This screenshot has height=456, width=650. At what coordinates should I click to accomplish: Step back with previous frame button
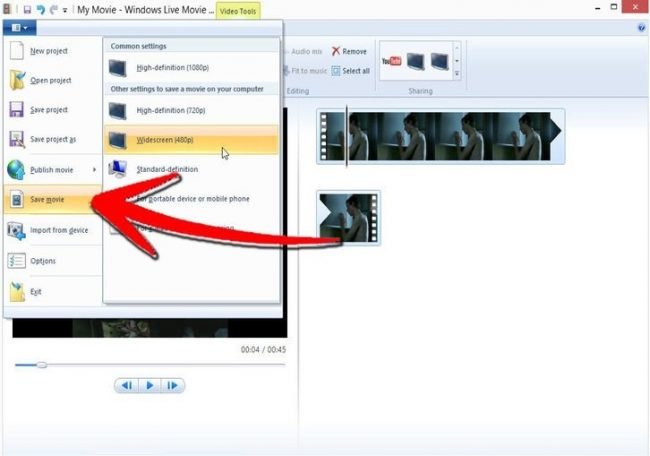tap(126, 385)
